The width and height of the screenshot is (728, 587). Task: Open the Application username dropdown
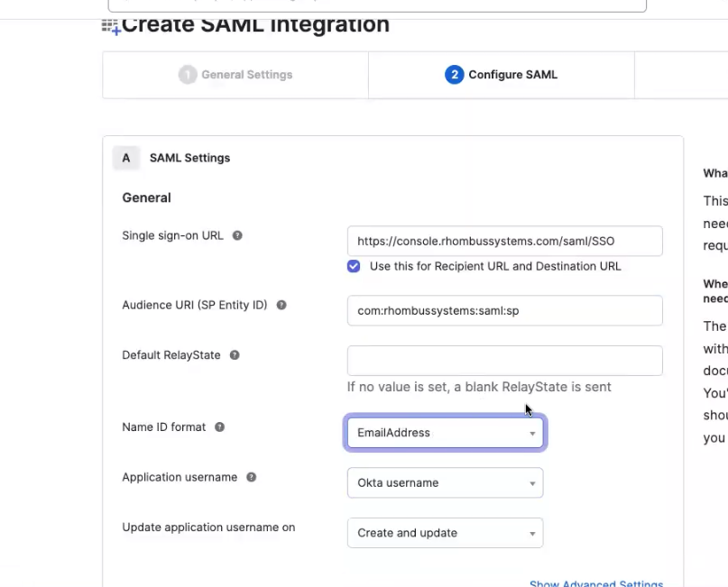pyautogui.click(x=445, y=482)
